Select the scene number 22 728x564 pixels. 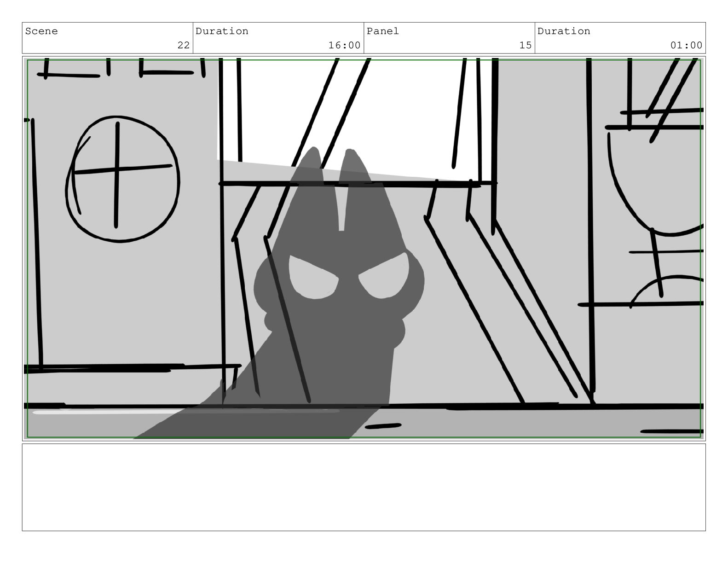[184, 45]
